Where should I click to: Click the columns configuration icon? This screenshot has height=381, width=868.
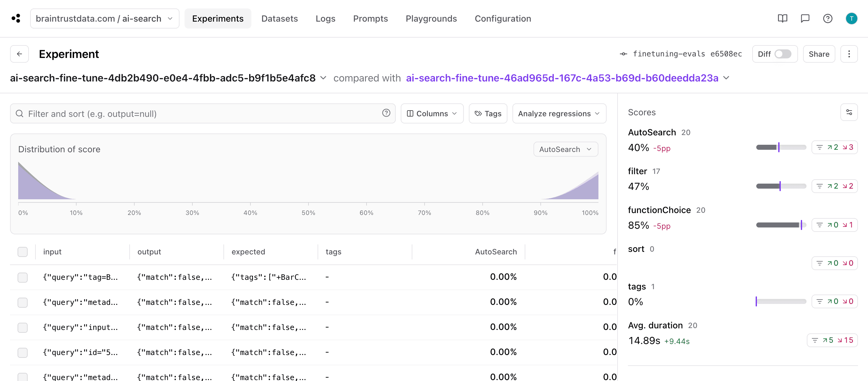[x=431, y=114]
